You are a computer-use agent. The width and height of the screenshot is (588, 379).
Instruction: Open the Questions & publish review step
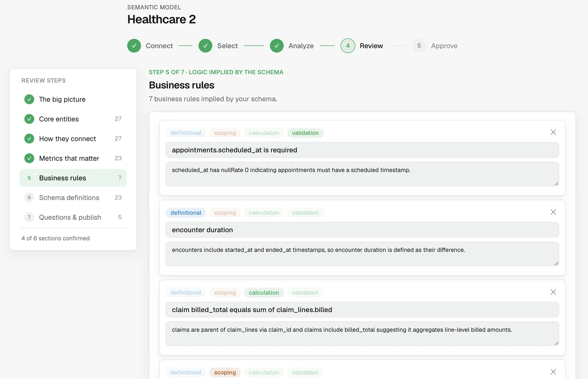coord(73,217)
